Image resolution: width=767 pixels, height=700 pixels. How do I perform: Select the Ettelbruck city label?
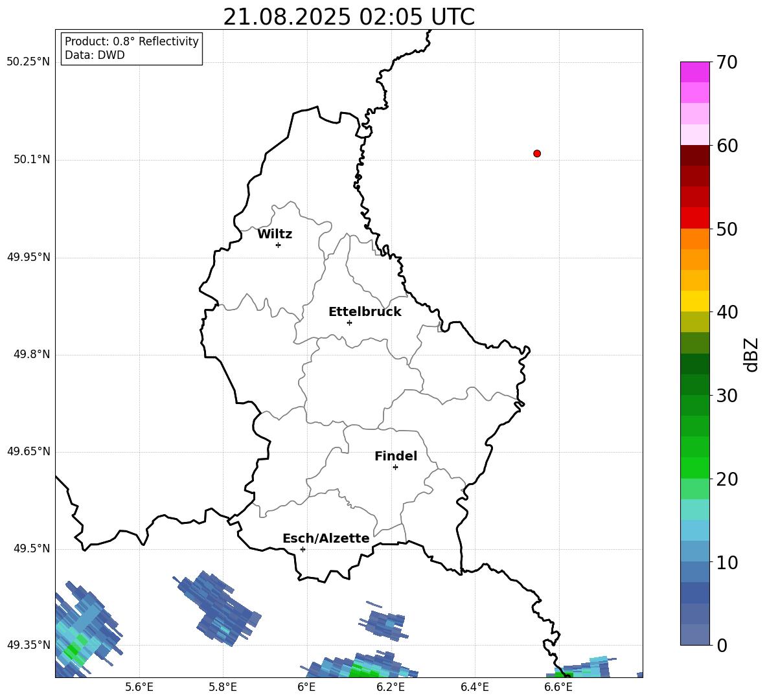pos(365,312)
